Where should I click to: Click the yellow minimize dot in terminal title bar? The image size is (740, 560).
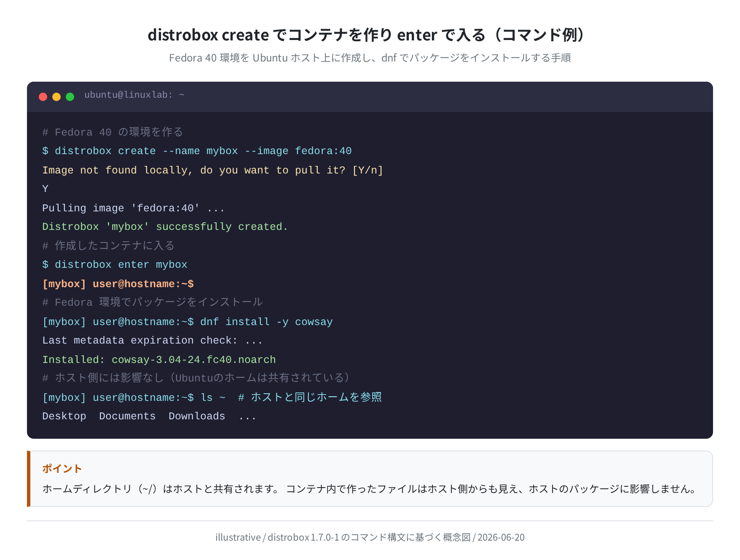pos(56,97)
